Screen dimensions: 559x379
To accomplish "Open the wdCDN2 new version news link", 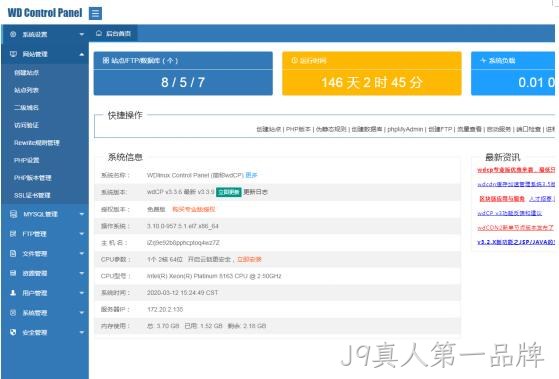I will (516, 227).
